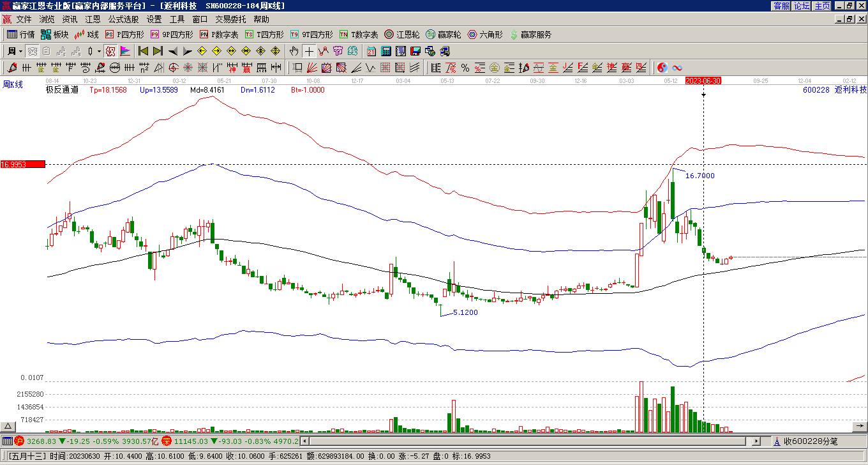Toggle the 极反通道 indicator button

coord(110,51)
